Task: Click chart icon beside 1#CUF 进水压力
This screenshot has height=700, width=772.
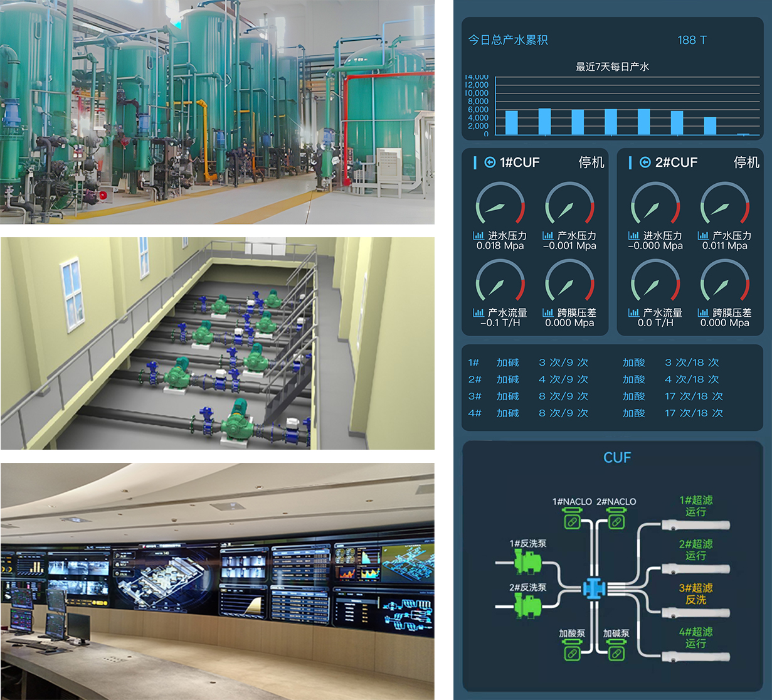Action: [479, 236]
